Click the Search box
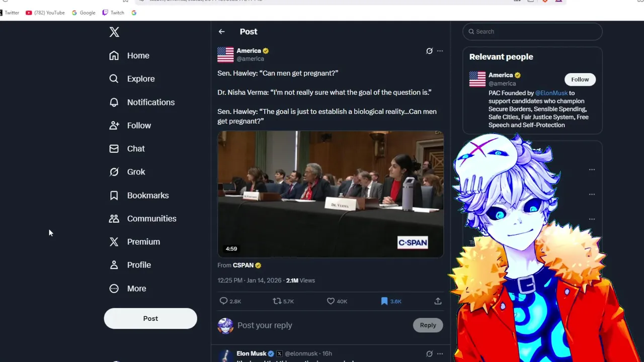 pos(532,32)
